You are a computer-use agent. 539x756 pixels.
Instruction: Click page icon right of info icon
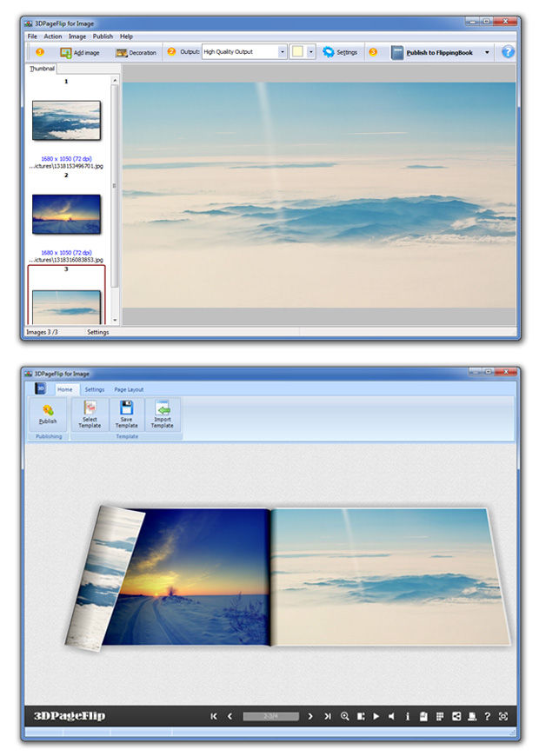click(x=423, y=717)
